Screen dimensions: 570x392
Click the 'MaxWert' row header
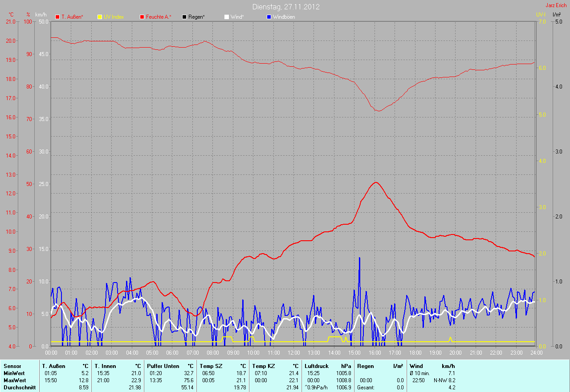pyautogui.click(x=15, y=380)
